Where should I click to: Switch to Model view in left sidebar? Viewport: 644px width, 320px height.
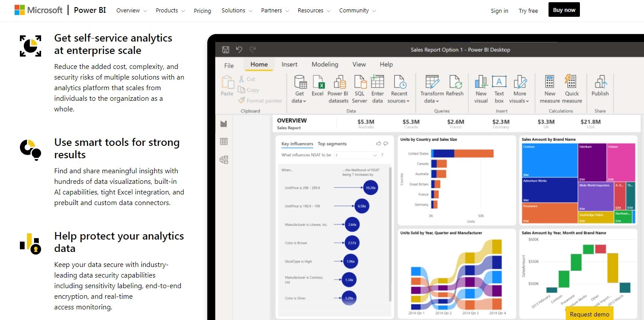[224, 160]
